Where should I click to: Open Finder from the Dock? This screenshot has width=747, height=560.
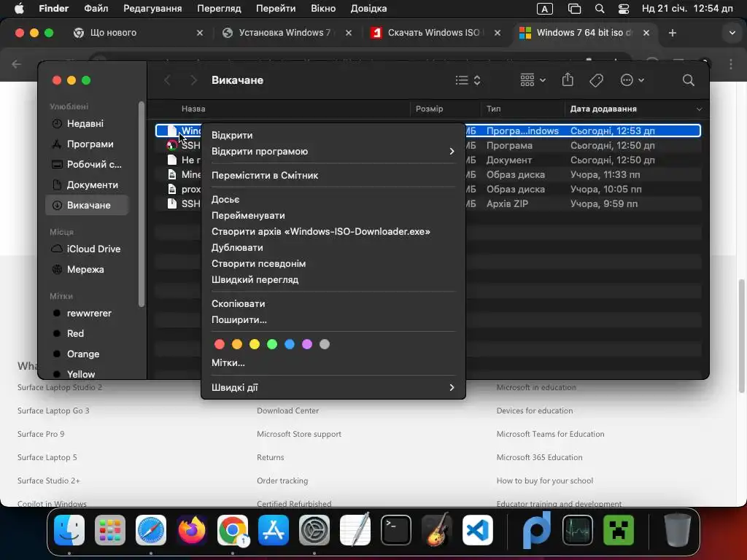[69, 530]
